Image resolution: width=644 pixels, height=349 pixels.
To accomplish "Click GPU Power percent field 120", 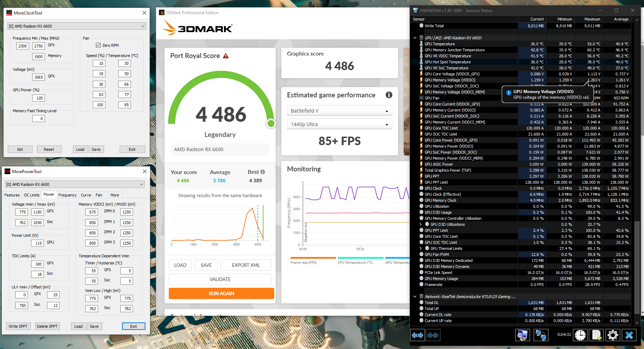I will [x=39, y=98].
